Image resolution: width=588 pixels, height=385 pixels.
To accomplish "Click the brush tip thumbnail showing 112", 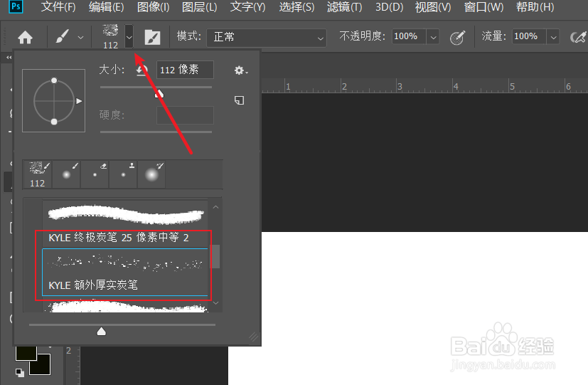I will pos(110,36).
